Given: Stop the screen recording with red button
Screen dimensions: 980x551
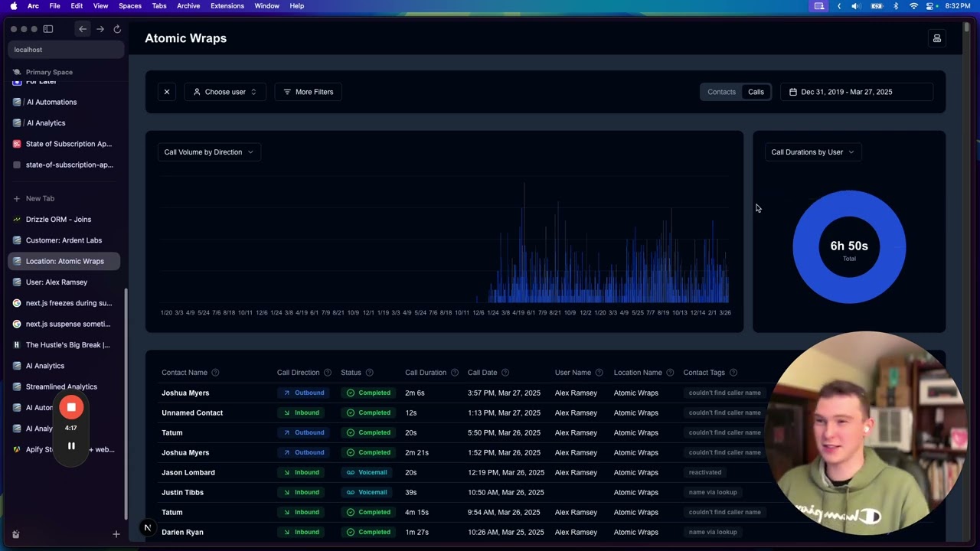Looking at the screenshot, I should point(71,407).
